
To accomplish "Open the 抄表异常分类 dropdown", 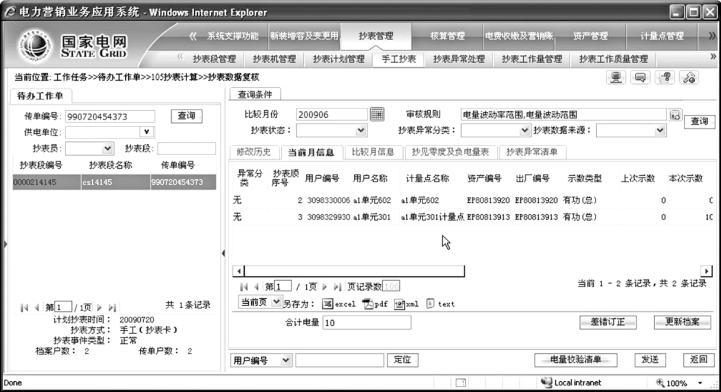I will pyautogui.click(x=524, y=131).
